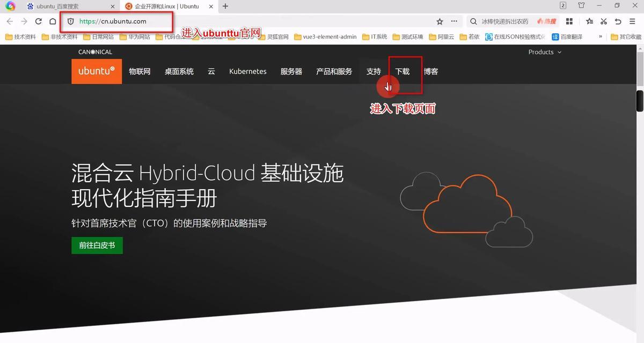Open the Kubernetes nav menu

click(x=247, y=71)
